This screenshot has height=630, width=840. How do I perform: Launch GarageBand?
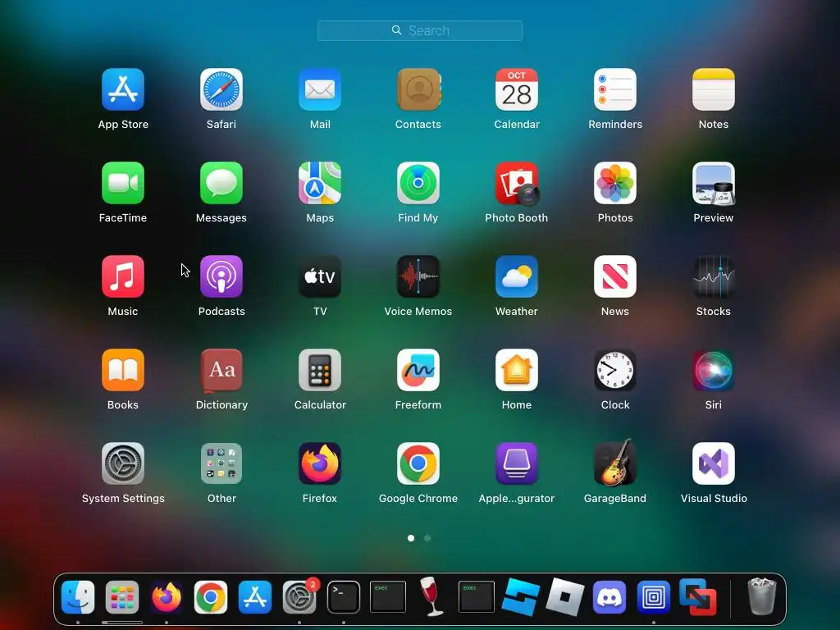click(x=615, y=463)
